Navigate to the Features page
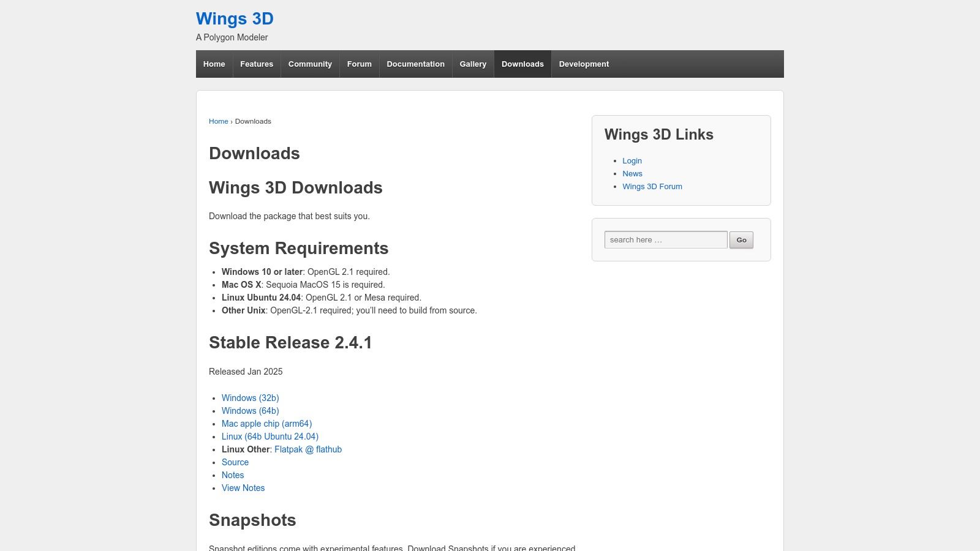 coord(257,64)
